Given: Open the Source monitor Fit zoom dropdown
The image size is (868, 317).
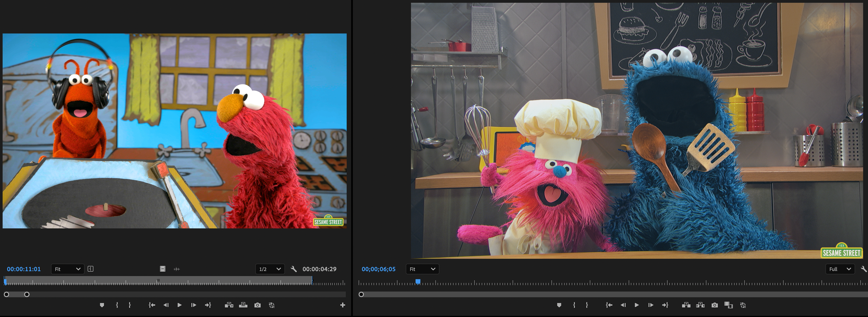Looking at the screenshot, I should click(68, 269).
